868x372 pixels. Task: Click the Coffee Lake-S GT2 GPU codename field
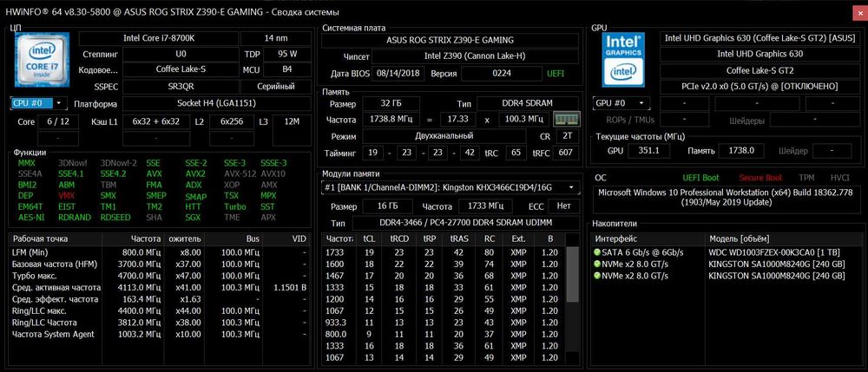[x=760, y=71]
